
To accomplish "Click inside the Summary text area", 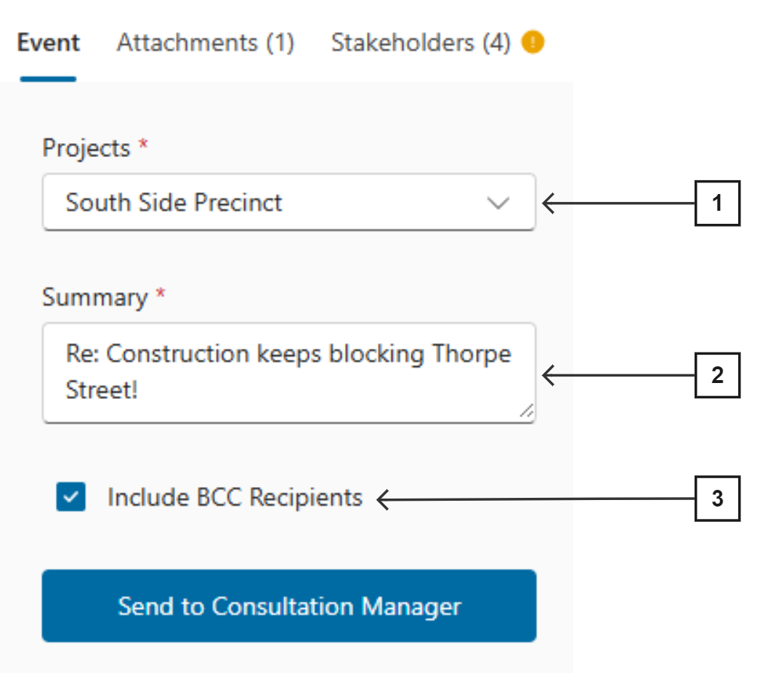I will [x=289, y=372].
